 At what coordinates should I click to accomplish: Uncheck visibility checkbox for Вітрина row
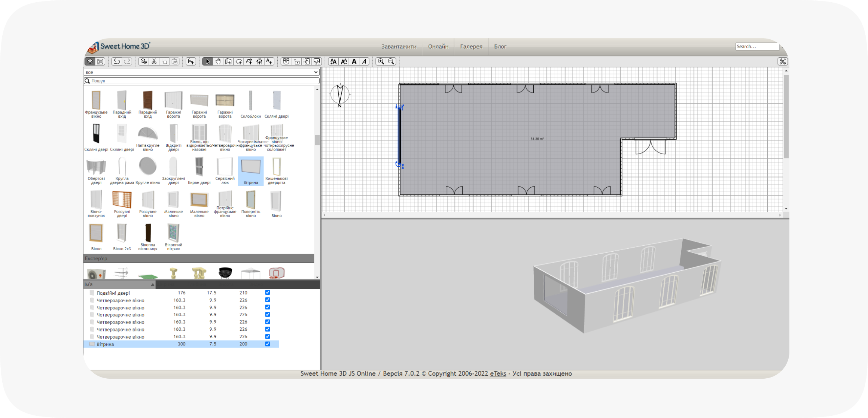(x=267, y=344)
